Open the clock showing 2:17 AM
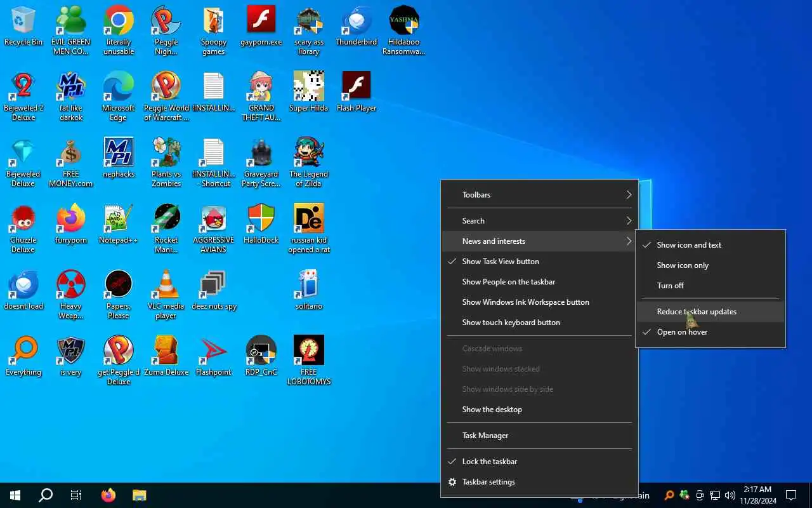The image size is (812, 508). pos(757,495)
